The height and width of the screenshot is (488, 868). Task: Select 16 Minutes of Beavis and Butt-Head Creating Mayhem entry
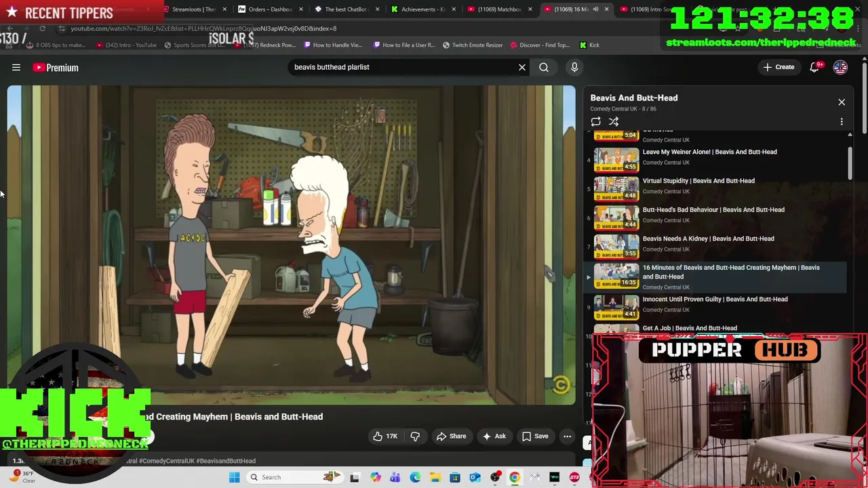[715, 277]
